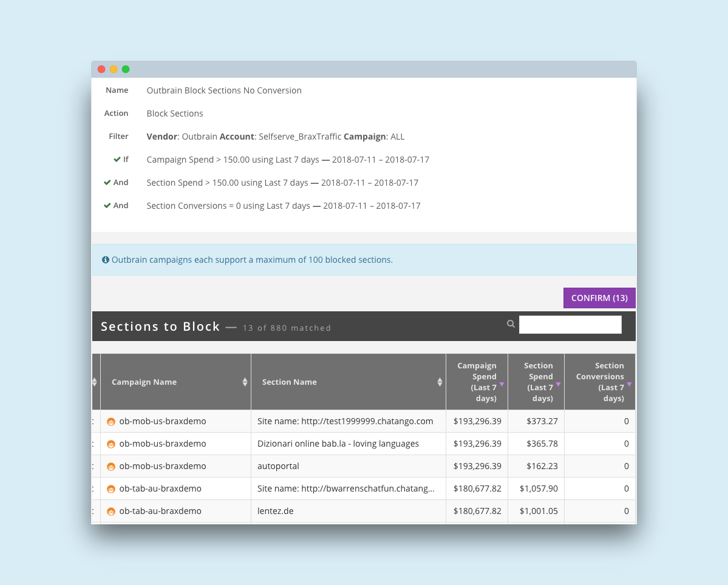Sort by Campaign Spend column arrow
The height and width of the screenshot is (585, 728).
(x=502, y=384)
